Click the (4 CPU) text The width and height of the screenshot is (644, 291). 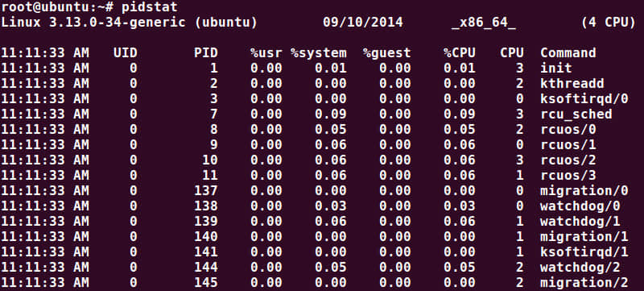click(609, 23)
